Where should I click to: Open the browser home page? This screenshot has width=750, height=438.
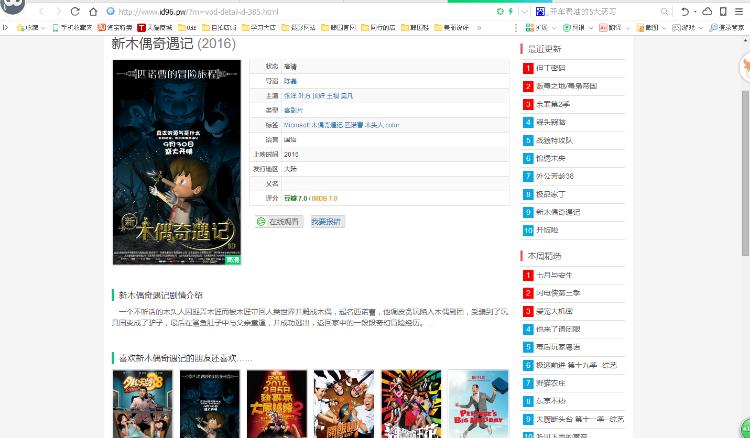point(93,11)
